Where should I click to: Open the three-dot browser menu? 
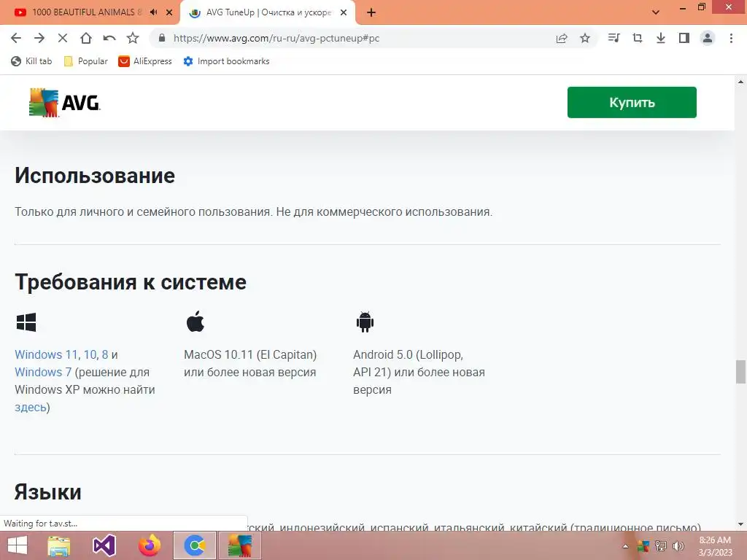click(x=731, y=38)
